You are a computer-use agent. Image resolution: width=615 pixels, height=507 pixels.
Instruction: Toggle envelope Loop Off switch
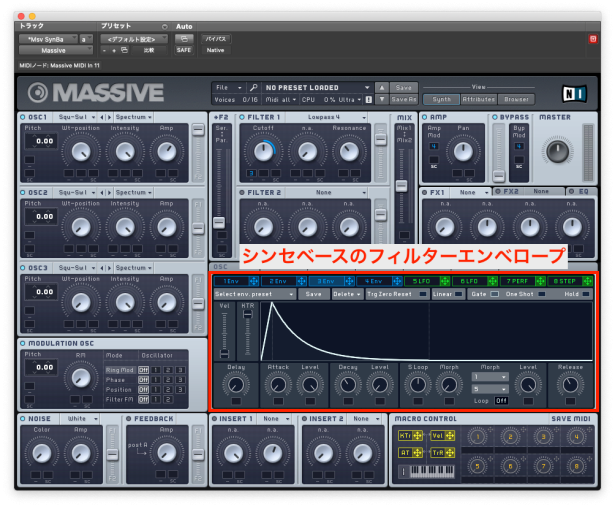point(501,400)
